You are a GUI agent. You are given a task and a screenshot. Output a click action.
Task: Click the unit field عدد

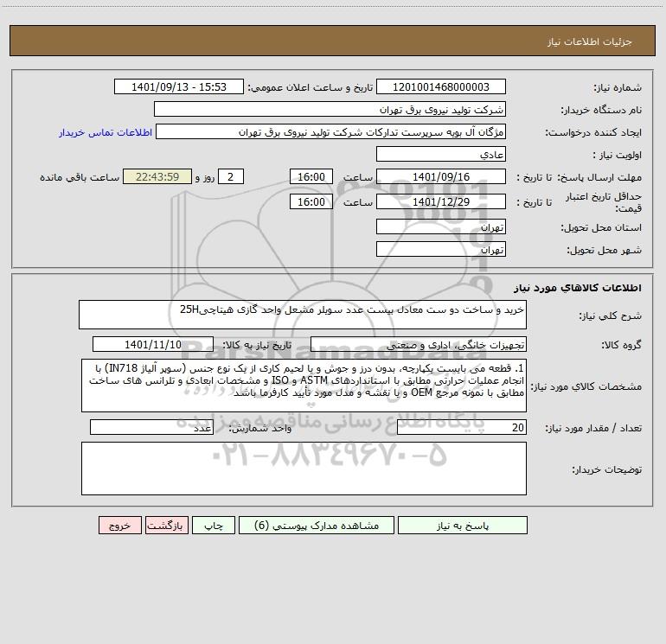point(151,428)
